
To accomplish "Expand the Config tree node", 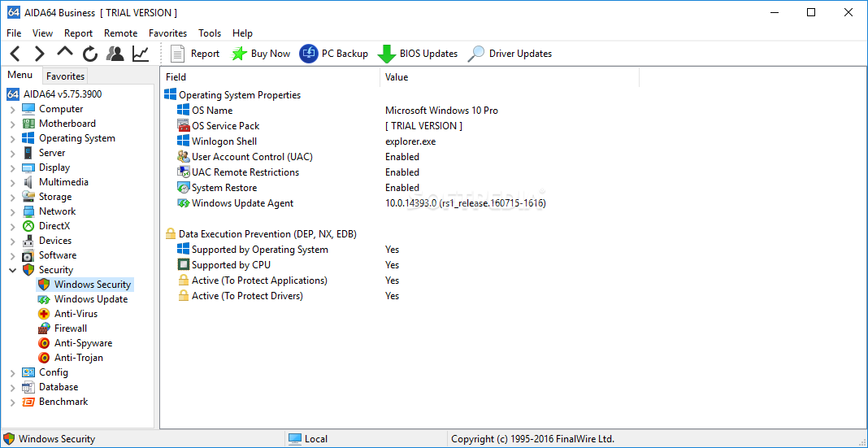I will point(12,372).
